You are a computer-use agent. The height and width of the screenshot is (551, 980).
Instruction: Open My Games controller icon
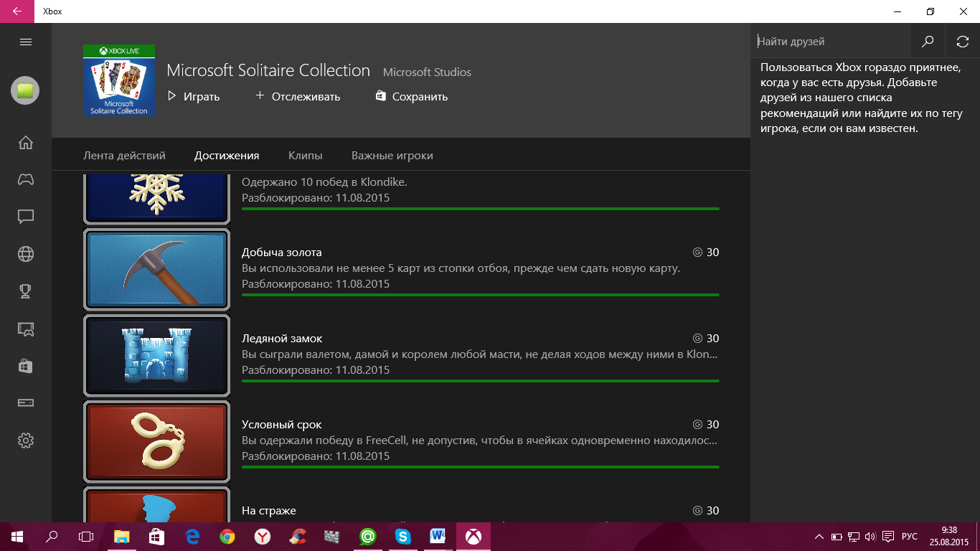click(x=26, y=179)
